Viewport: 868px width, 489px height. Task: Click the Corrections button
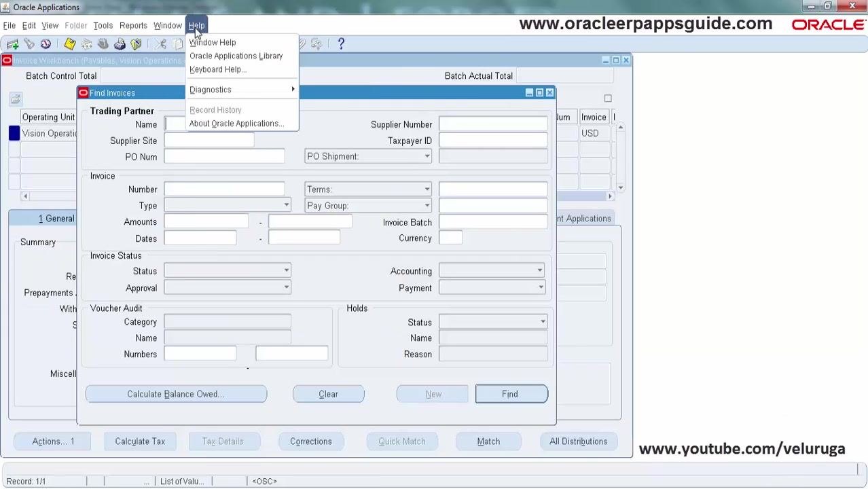(x=311, y=441)
